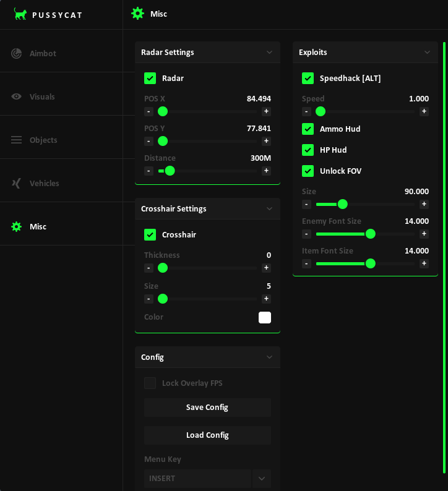This screenshot has height=491, width=448.
Task: Select the Misc sidebar tab
Action: [37, 227]
